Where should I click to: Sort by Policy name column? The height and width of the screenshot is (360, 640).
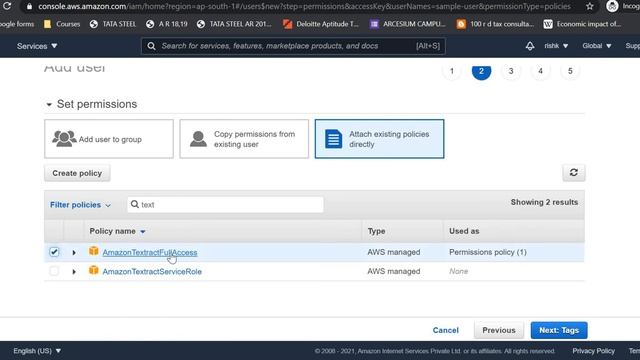pos(117,231)
